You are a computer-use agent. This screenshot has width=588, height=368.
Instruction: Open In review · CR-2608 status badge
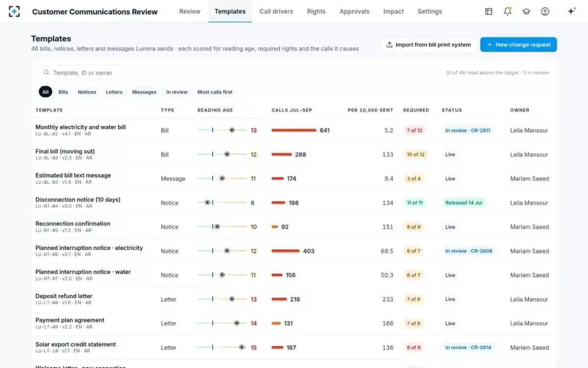pyautogui.click(x=469, y=251)
